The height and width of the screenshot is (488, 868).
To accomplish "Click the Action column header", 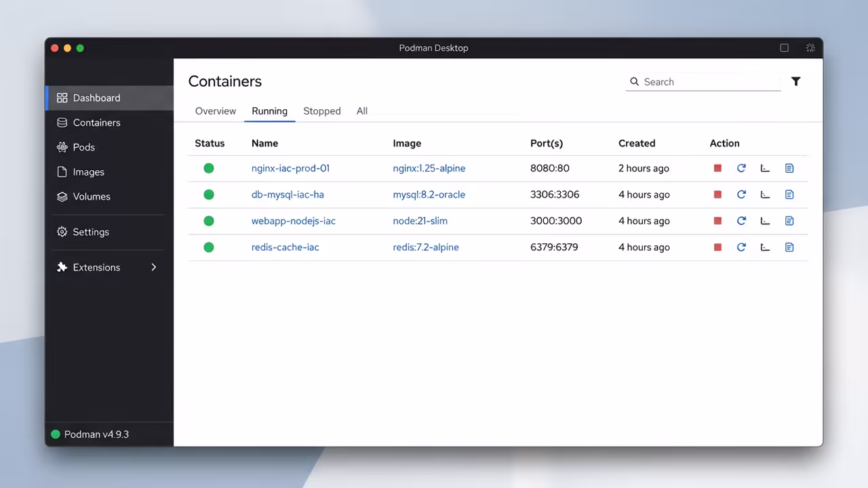I will pos(724,143).
